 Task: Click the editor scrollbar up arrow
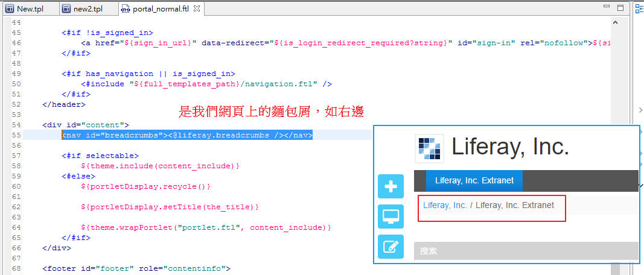[x=615, y=22]
